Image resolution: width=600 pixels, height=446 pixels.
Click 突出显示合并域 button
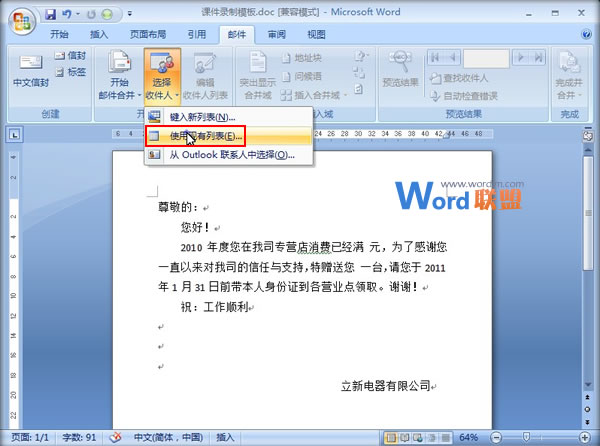[x=258, y=75]
